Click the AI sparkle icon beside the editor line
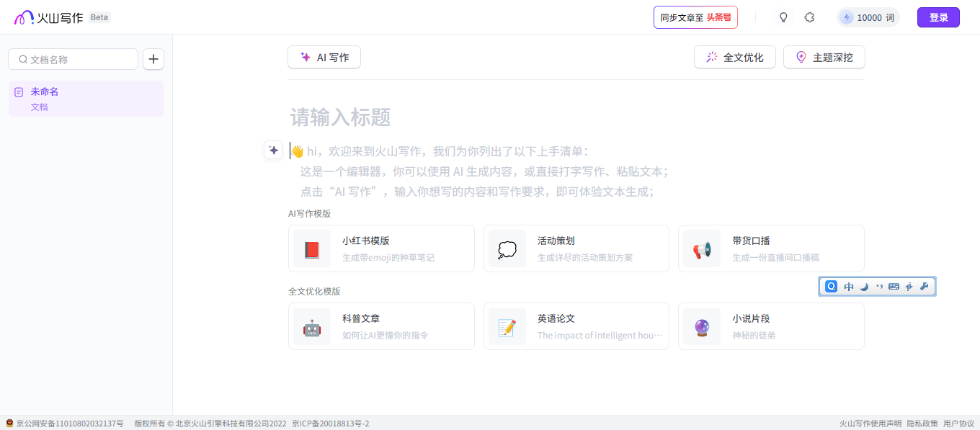 click(273, 150)
